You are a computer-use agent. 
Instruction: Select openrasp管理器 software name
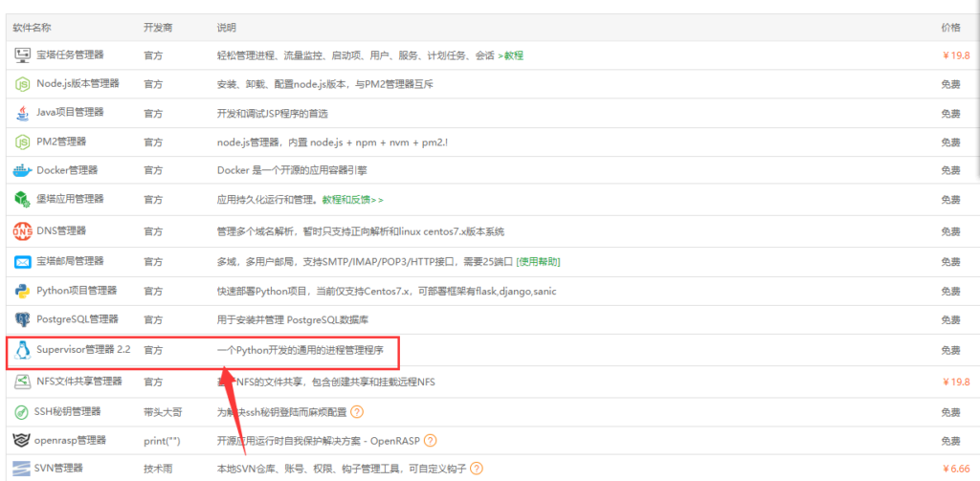pos(70,441)
